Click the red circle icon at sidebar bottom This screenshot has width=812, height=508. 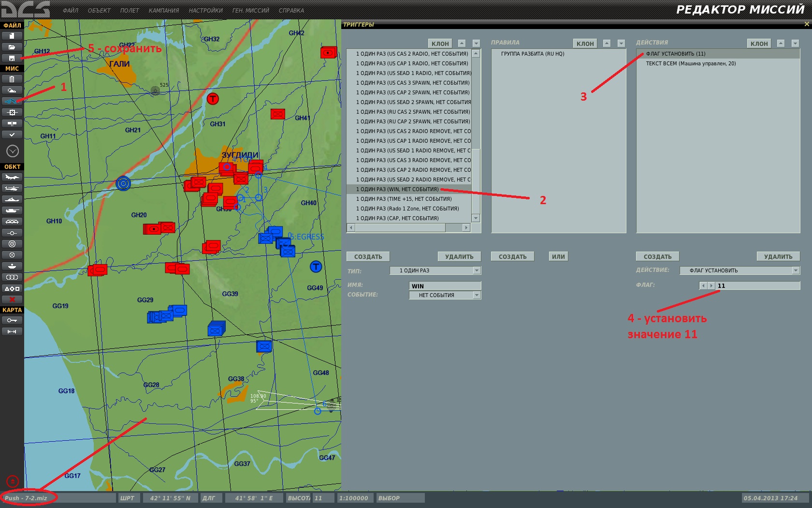click(13, 481)
